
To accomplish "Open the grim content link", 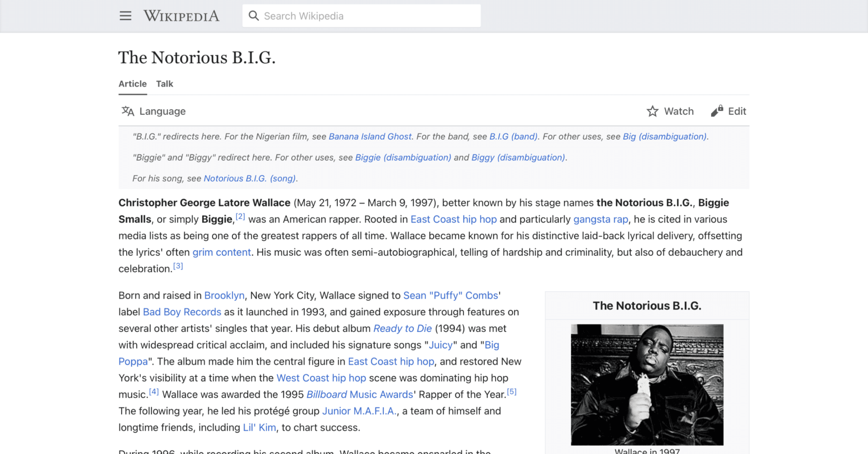I will [222, 253].
